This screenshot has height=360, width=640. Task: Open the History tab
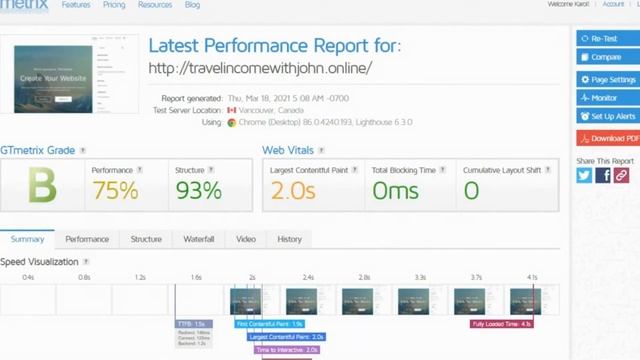[289, 239]
